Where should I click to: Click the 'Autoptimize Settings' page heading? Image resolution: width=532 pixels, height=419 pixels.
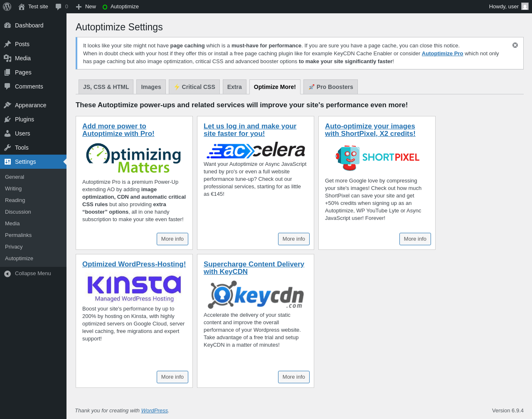(119, 27)
